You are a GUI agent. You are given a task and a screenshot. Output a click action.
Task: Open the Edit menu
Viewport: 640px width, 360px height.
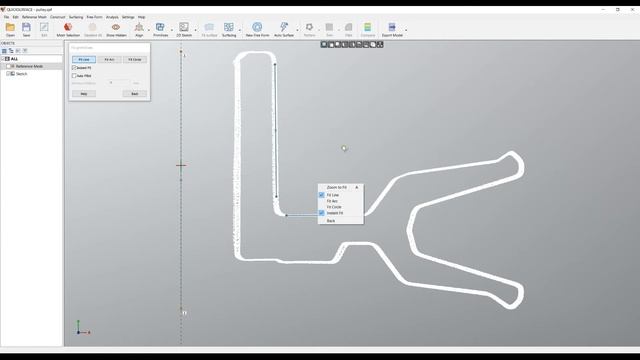16,17
